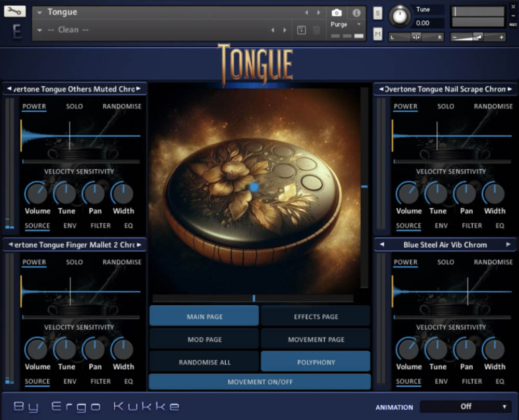Turn the Tune knob in the header
Viewport: 519px width, 420px height.
coord(400,16)
